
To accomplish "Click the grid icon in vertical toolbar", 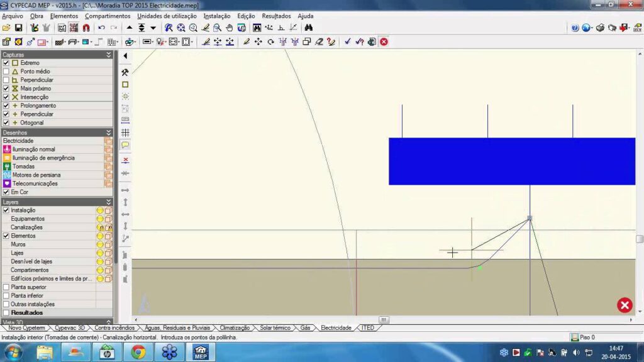I will 125,133.
